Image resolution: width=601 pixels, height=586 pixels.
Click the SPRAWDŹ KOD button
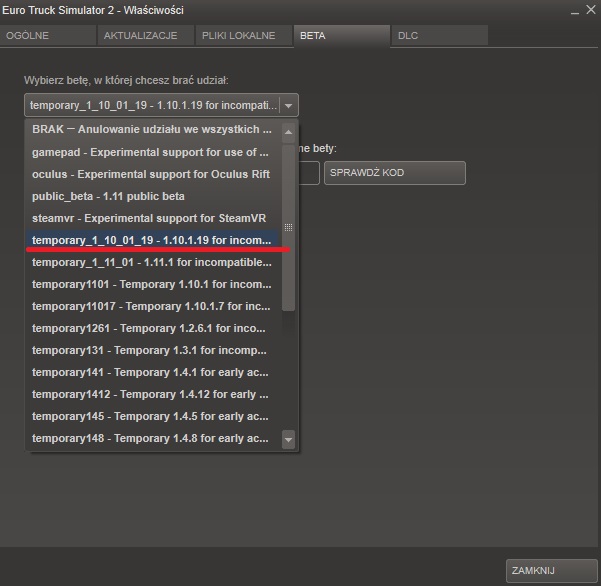[x=395, y=173]
